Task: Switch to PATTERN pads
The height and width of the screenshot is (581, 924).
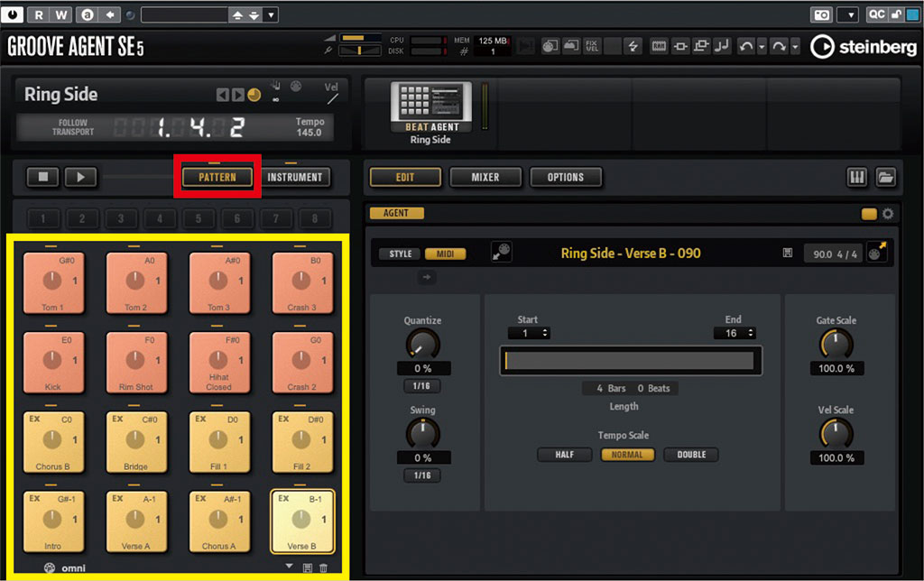Action: [217, 177]
